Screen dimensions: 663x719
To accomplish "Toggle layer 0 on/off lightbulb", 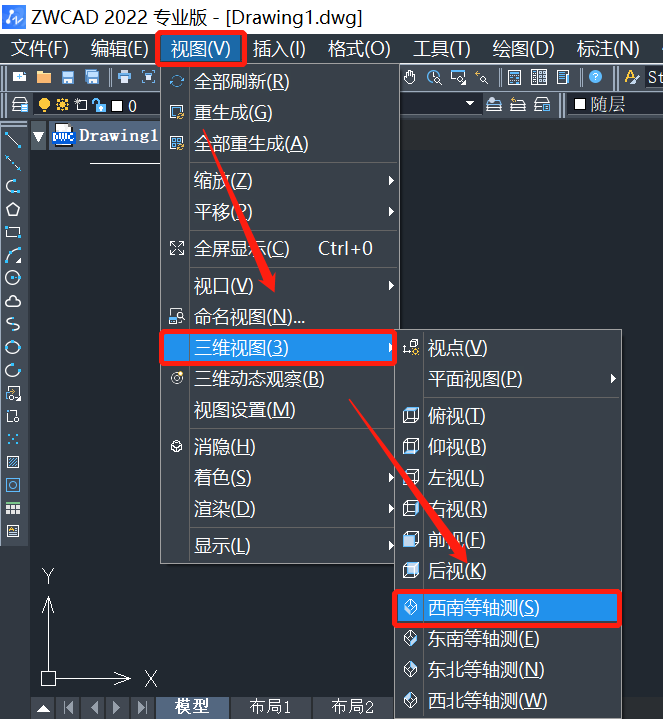I will pos(44,105).
